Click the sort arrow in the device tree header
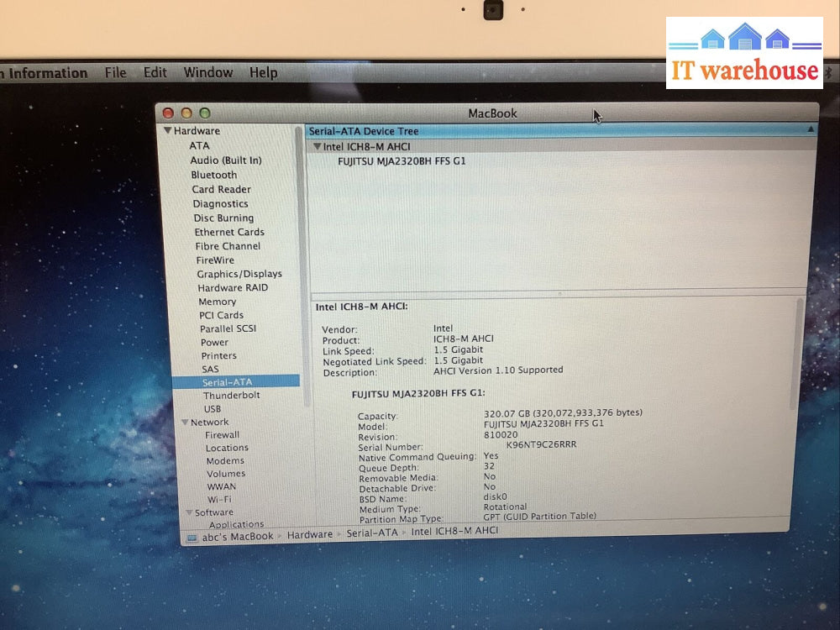 click(811, 130)
